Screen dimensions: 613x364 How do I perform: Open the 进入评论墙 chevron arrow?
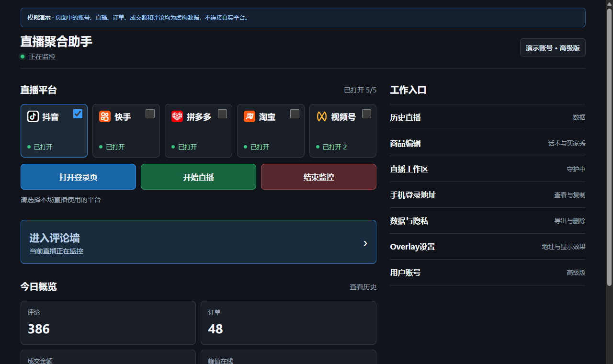365,243
